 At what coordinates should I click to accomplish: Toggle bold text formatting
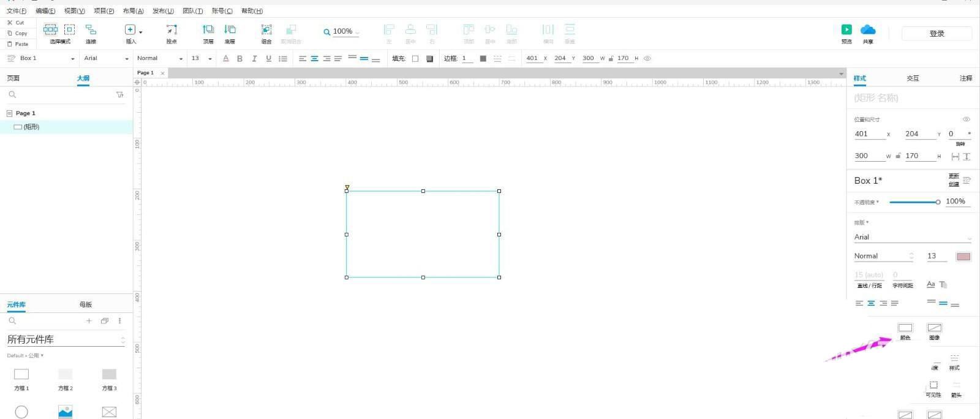(x=239, y=59)
